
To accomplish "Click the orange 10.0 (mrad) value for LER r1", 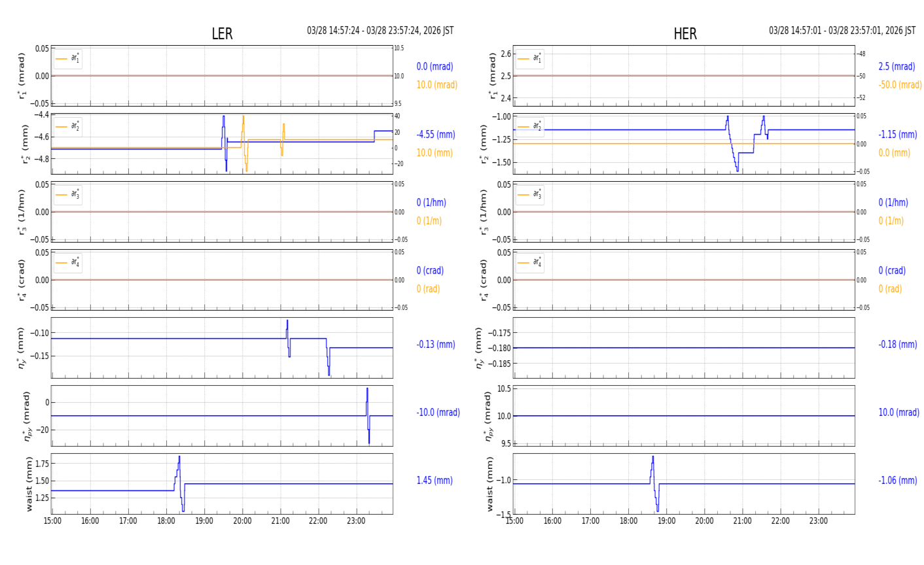I will pos(436,85).
